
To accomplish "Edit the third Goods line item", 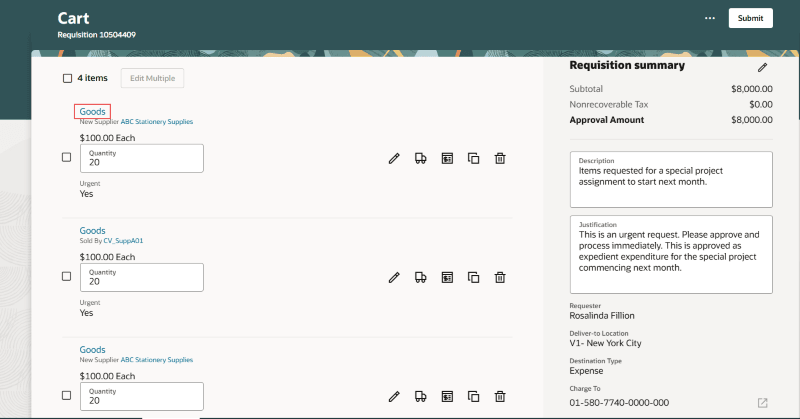I will pos(394,397).
